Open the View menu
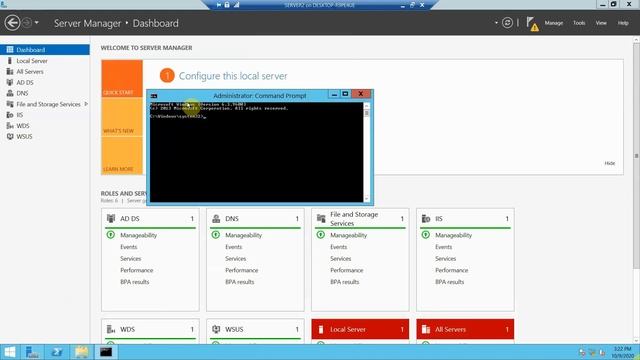 pos(601,23)
